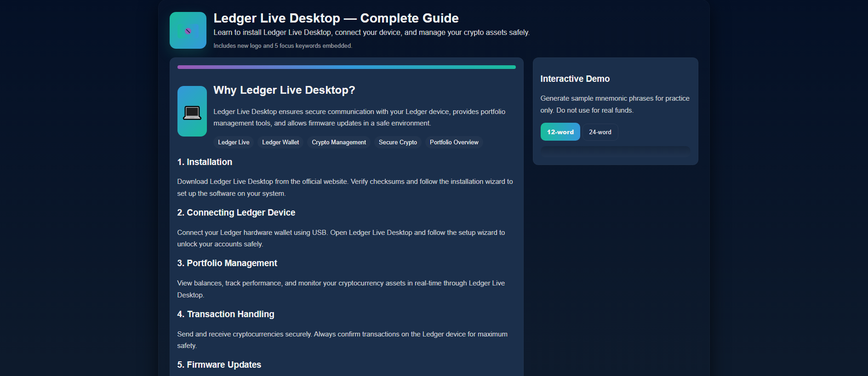The image size is (868, 376).
Task: Click the Ledger Wallet keyword tag
Action: tap(280, 142)
